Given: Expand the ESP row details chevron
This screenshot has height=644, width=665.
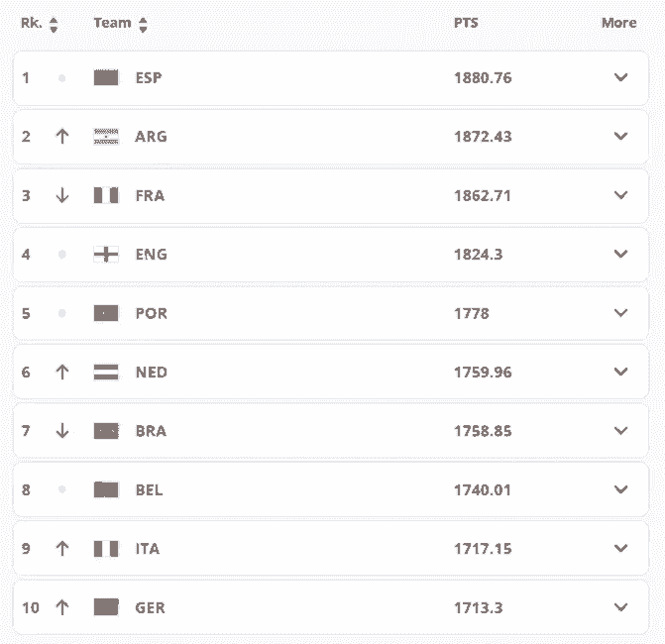Looking at the screenshot, I should pos(621,77).
